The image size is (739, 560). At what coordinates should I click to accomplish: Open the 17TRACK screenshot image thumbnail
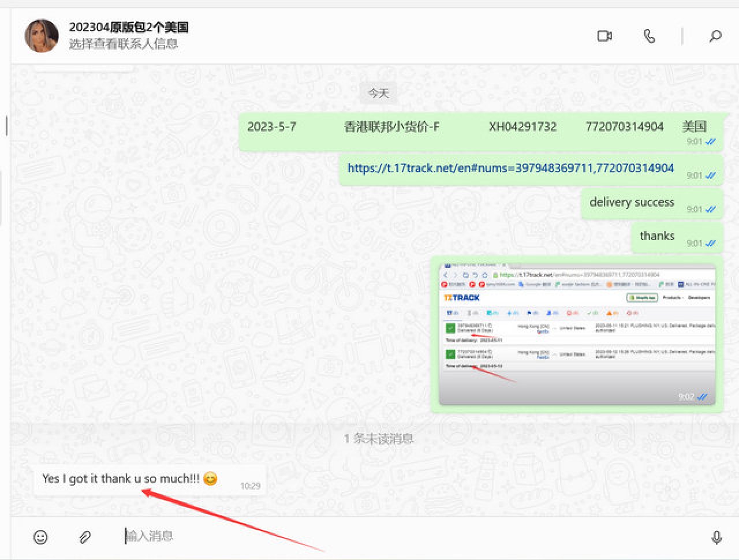[x=577, y=334]
